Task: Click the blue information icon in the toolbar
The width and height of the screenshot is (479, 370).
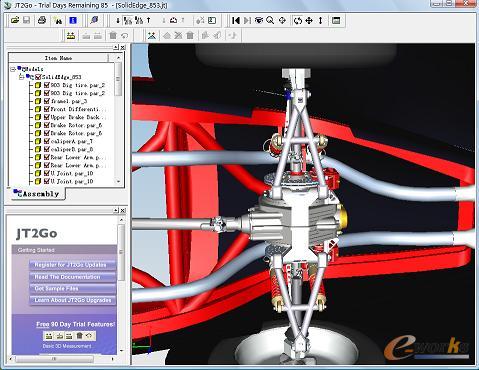Action: pyautogui.click(x=73, y=20)
